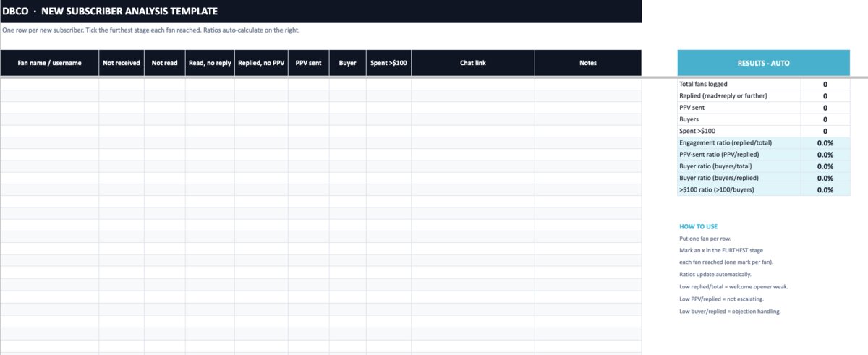Click the Read, no reply column header
Screen dimensions: 868x355
(x=210, y=63)
